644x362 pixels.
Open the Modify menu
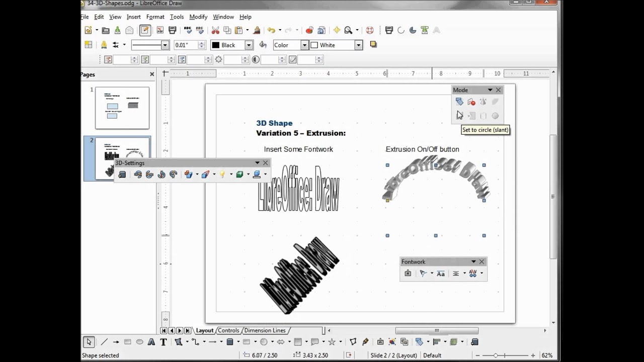click(x=198, y=17)
